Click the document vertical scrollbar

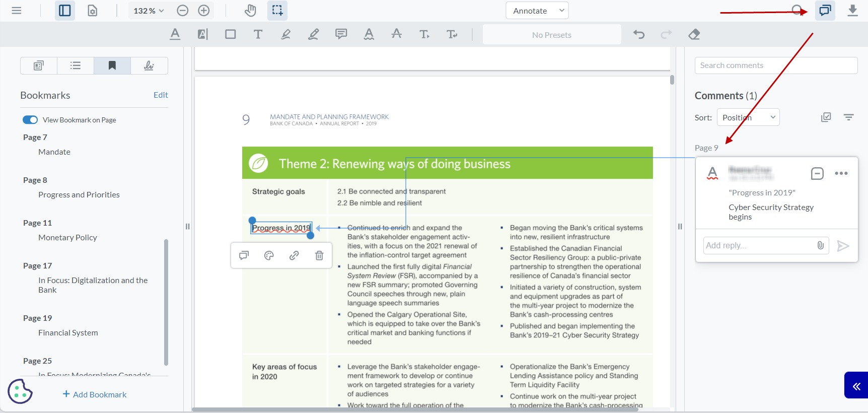[672, 80]
